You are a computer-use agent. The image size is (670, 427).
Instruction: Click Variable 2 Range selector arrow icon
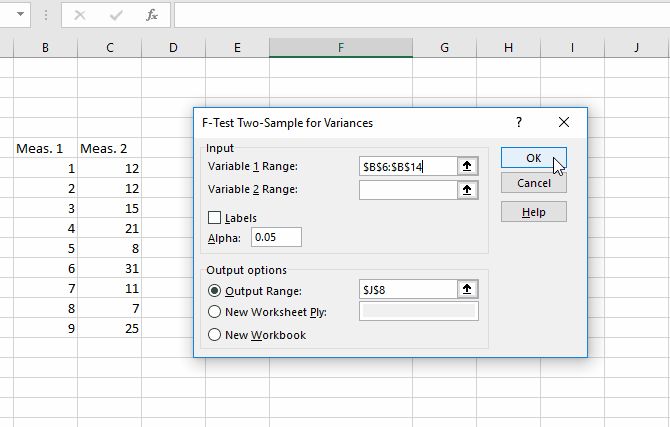[467, 190]
